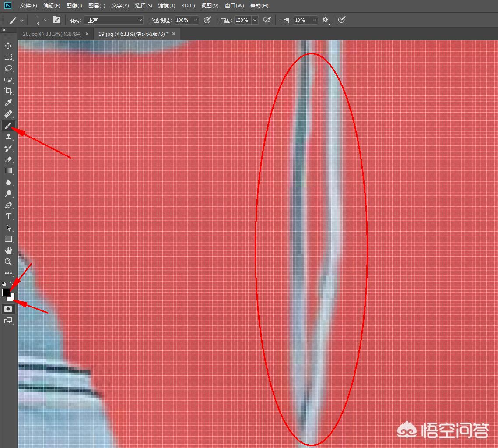Select the Lasso tool
Viewport: 498px width, 448px height.
point(8,68)
